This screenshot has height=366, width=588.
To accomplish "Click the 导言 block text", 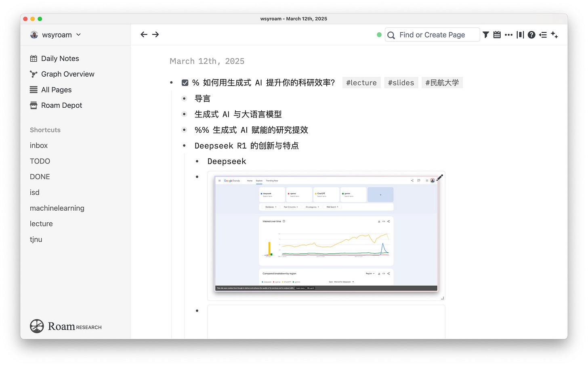I will point(202,98).
